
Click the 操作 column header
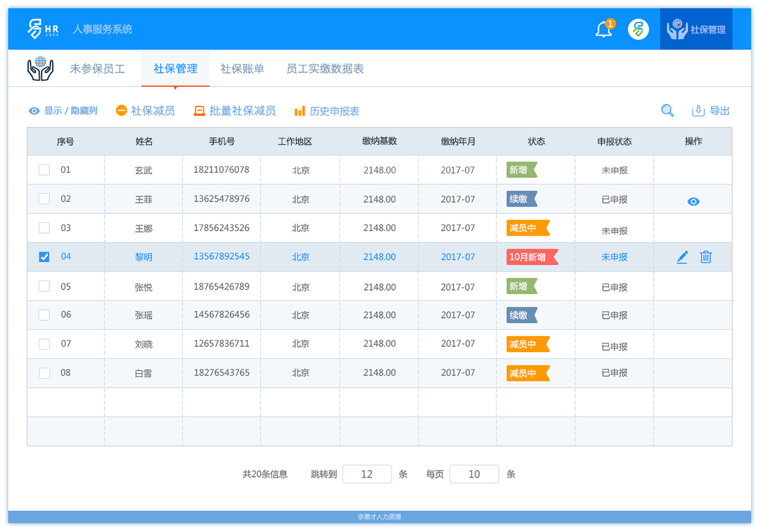point(693,141)
